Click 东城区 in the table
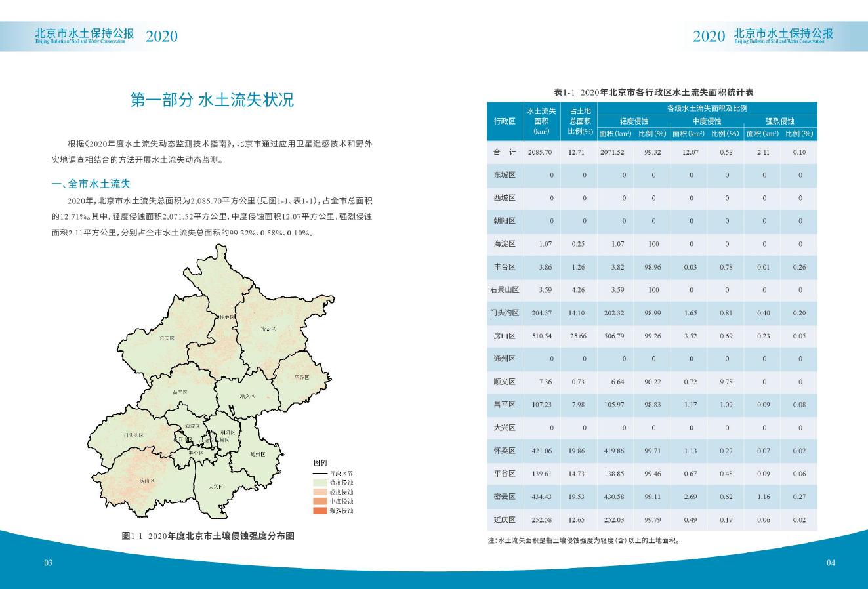 [x=505, y=175]
